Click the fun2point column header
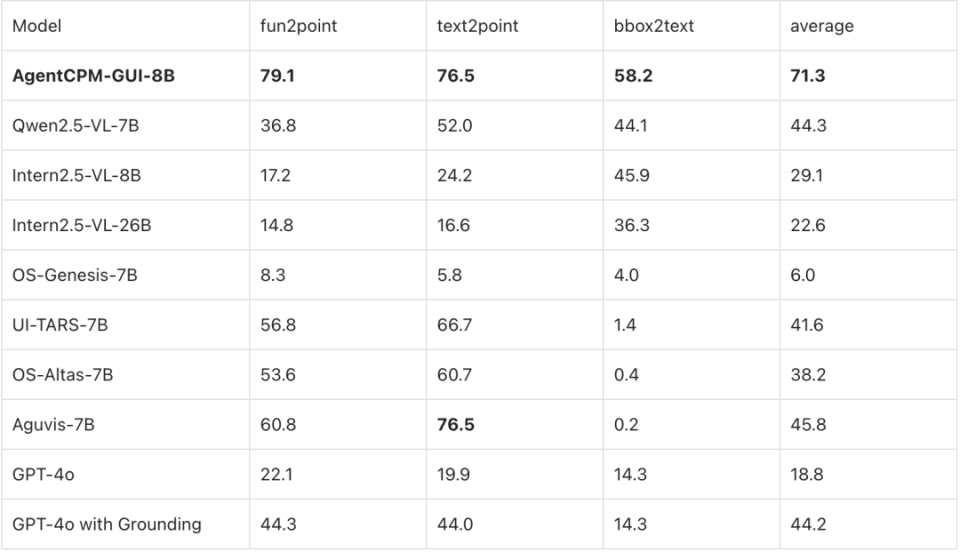The height and width of the screenshot is (552, 960). tap(298, 26)
